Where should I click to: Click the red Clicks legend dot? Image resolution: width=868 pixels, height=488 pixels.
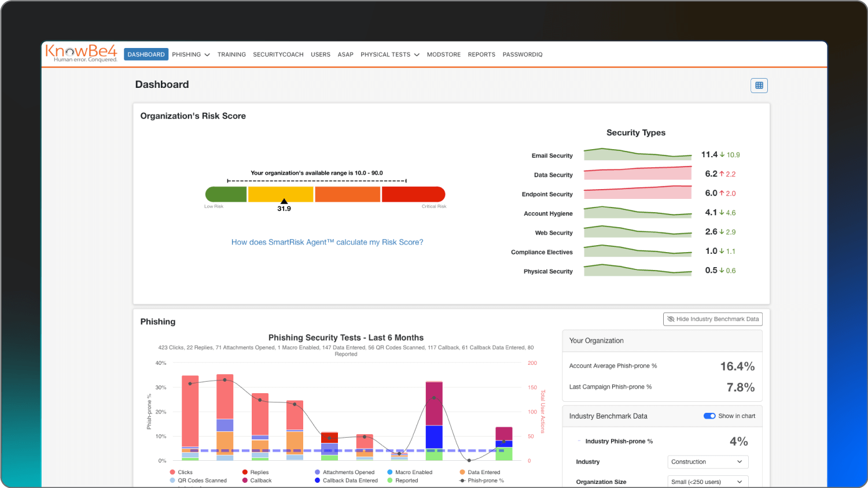coord(172,472)
